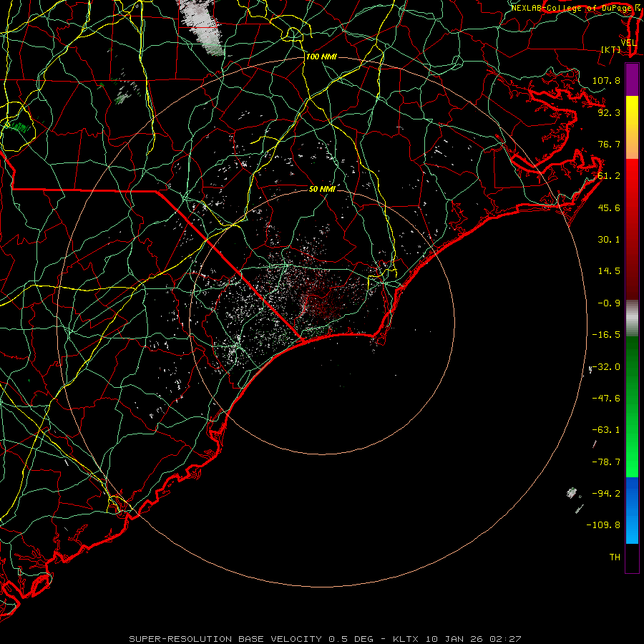Select the -63.1 velocity scale value
Image resolution: width=644 pixels, height=644 pixels.
[606, 430]
